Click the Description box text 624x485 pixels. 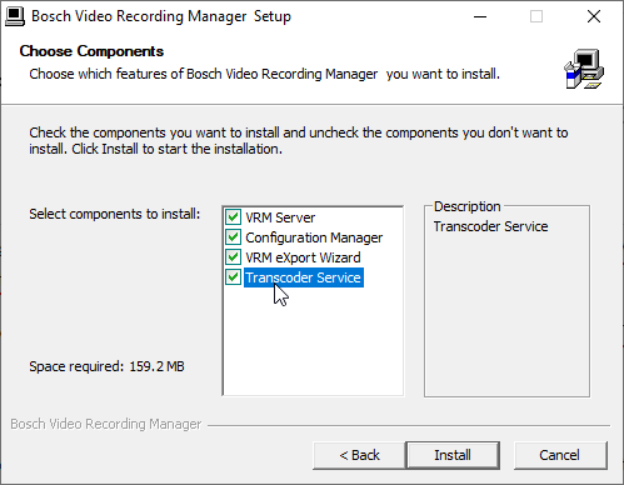(x=490, y=227)
